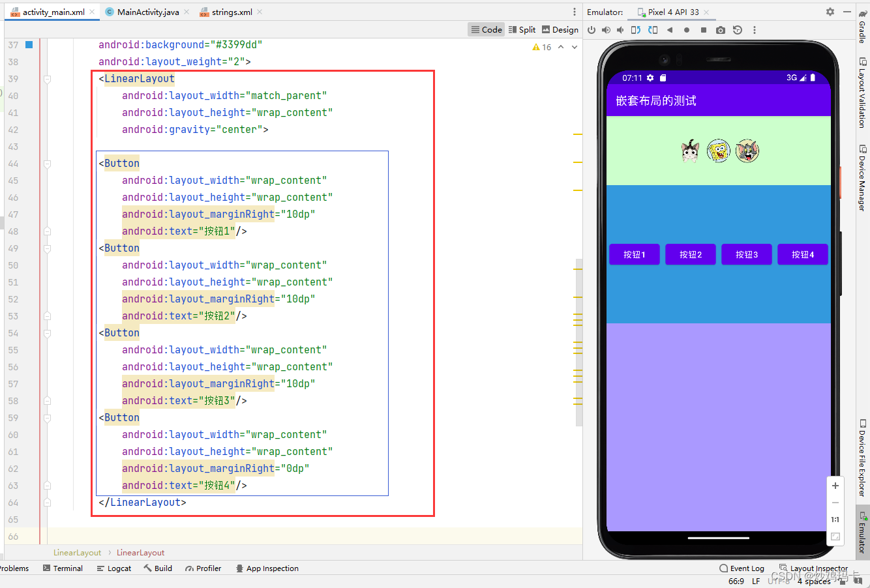Open the Gradle side panel
The image size is (870, 588).
pyautogui.click(x=863, y=26)
